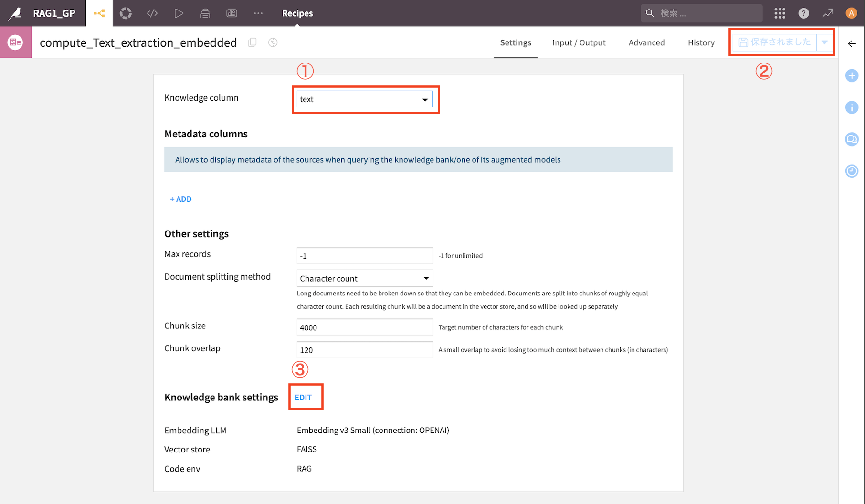Viewport: 865px width, 504px height.
Task: Open the Jobs play icon
Action: [179, 13]
